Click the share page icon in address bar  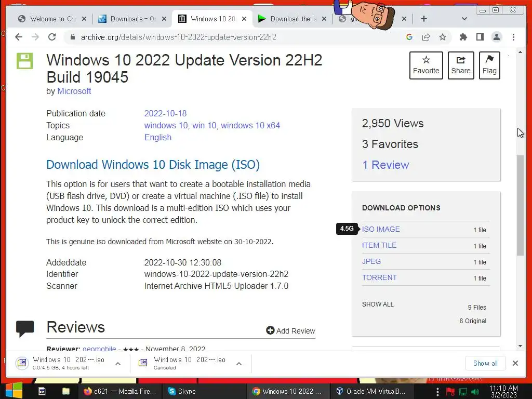(426, 37)
